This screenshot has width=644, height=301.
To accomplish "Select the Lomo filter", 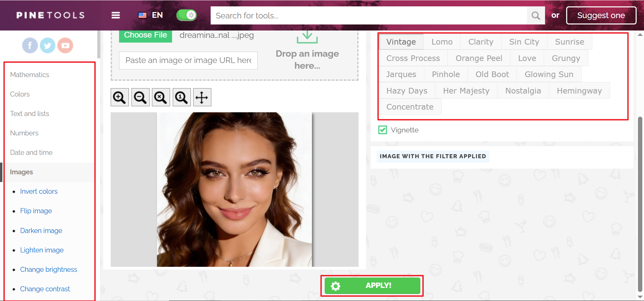I will [x=442, y=42].
